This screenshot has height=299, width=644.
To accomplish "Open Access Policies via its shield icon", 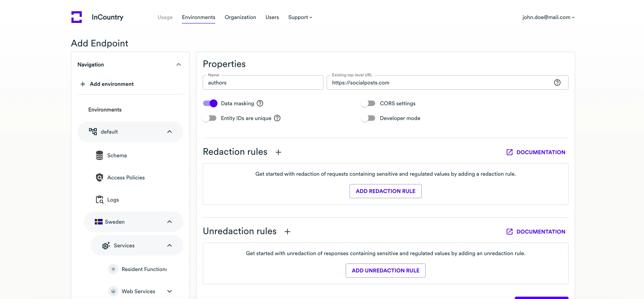I will coord(100,177).
